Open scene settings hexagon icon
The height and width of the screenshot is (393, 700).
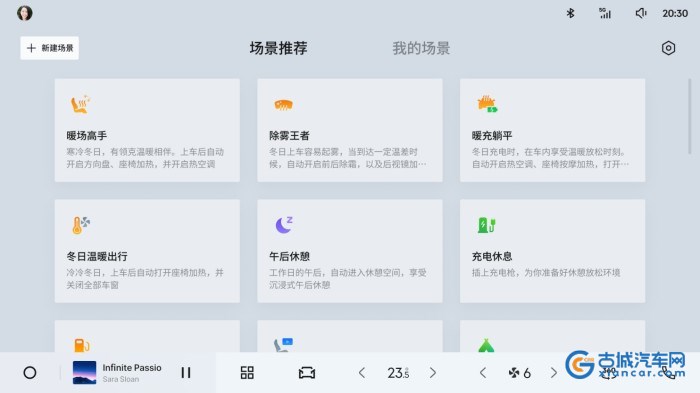(x=668, y=48)
